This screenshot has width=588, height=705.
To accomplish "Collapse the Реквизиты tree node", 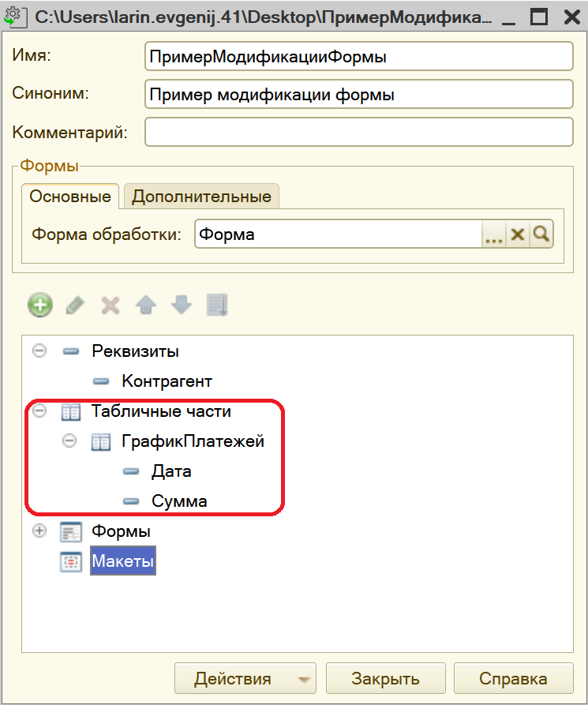I will coord(39,351).
